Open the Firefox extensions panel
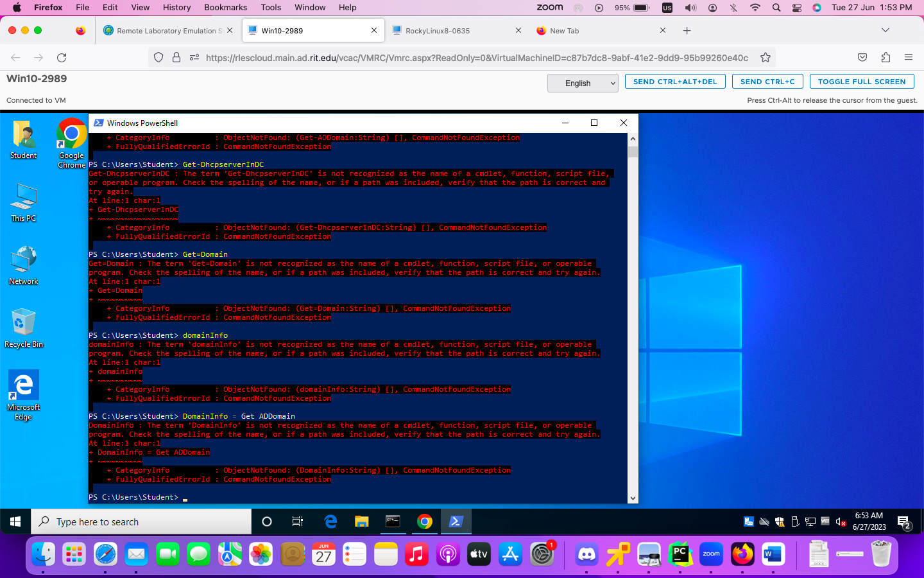 coord(886,58)
